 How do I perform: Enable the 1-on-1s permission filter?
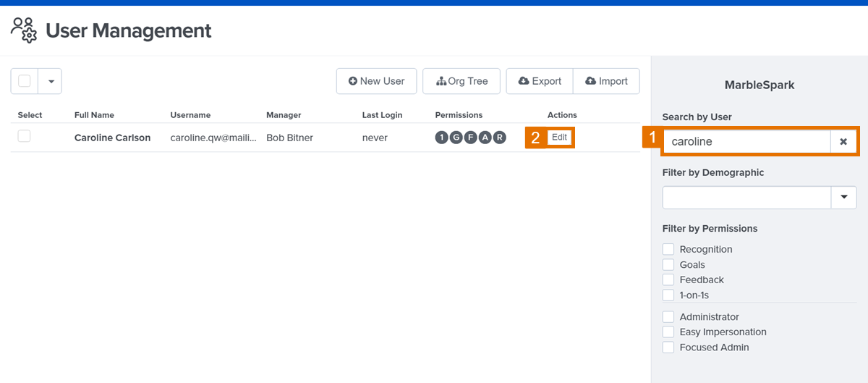click(x=668, y=295)
